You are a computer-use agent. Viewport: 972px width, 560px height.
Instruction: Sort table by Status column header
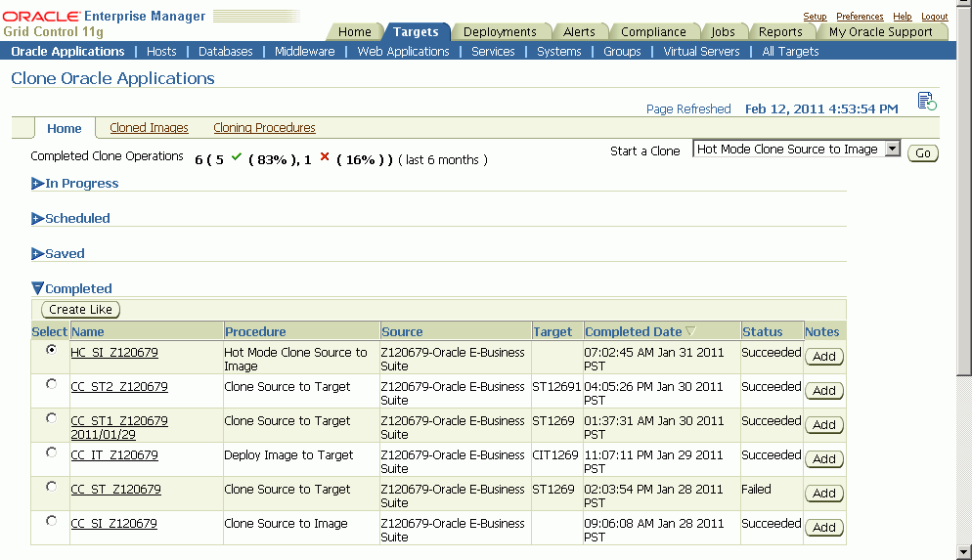[763, 332]
